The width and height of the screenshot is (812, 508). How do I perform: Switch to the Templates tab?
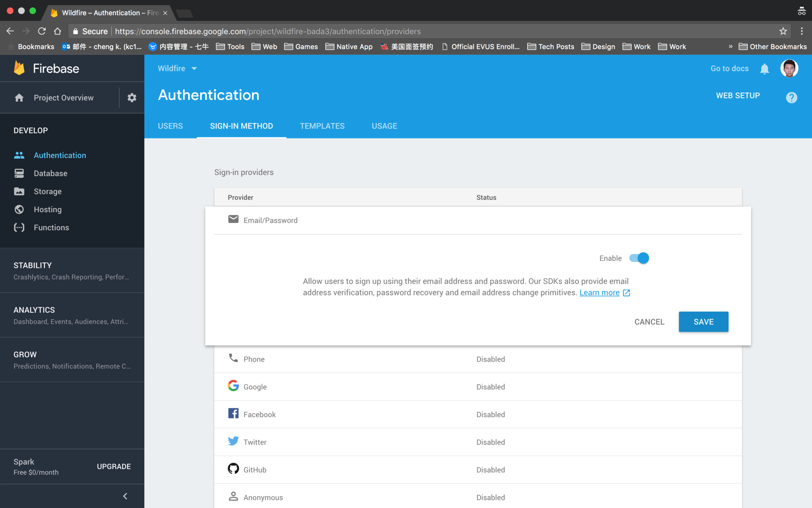(x=322, y=126)
